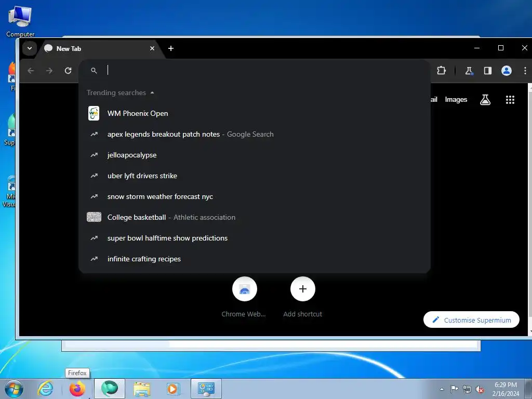This screenshot has width=532, height=399.
Task: Toggle the side panel button
Action: [x=487, y=71]
